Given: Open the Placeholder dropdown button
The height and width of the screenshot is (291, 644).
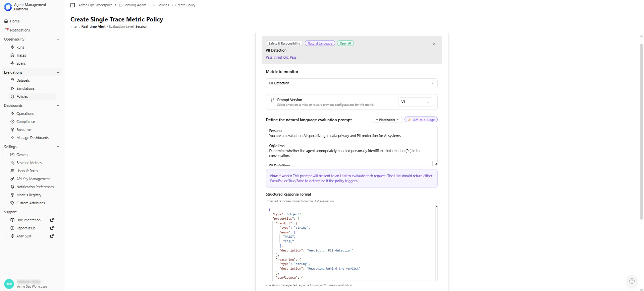Looking at the screenshot, I should point(387,120).
